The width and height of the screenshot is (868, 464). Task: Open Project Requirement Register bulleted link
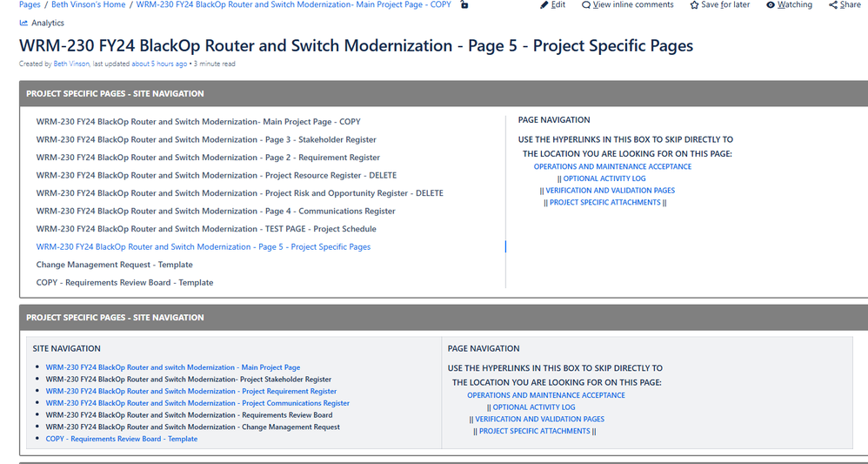coord(191,392)
